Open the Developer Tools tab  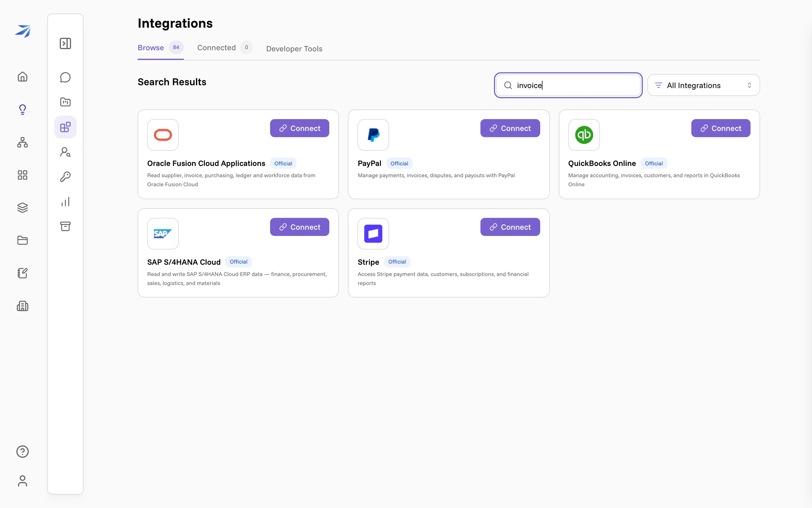coord(294,49)
